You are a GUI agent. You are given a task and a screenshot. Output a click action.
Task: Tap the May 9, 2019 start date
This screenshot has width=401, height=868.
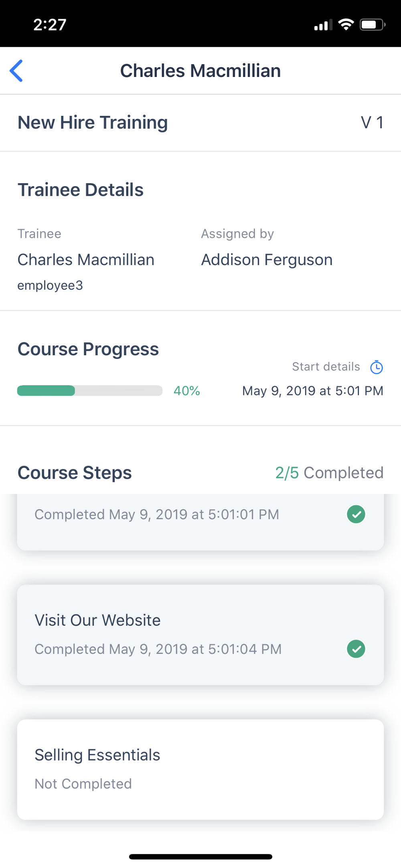pyautogui.click(x=312, y=391)
